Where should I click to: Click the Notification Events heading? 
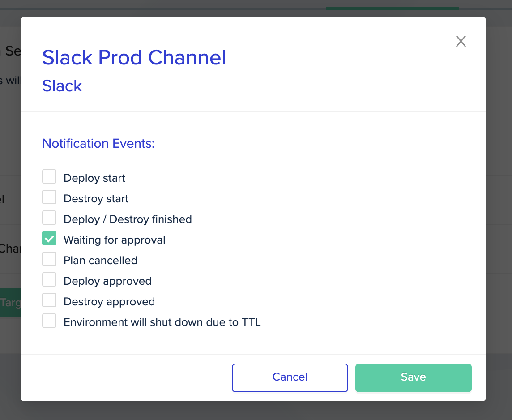click(98, 144)
